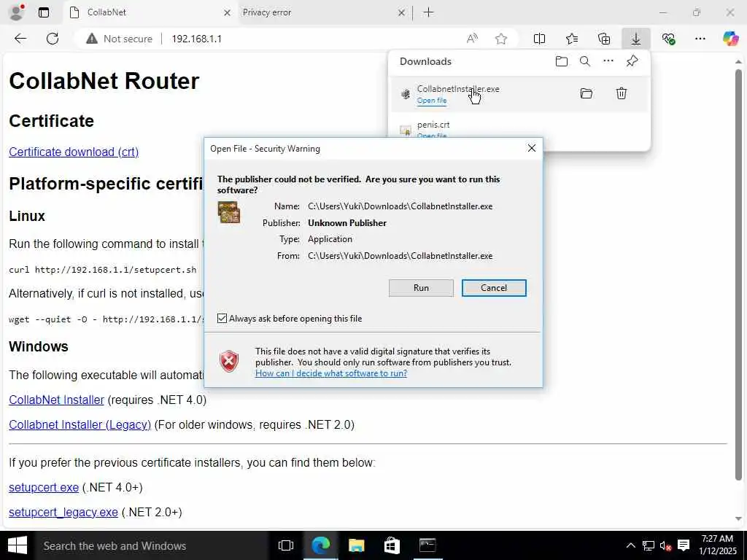This screenshot has height=560, width=747.
Task: Activate Read aloud icon in address bar
Action: tap(472, 39)
